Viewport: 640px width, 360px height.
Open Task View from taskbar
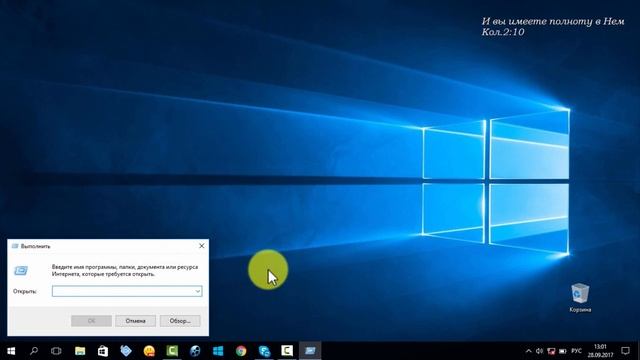click(x=56, y=351)
